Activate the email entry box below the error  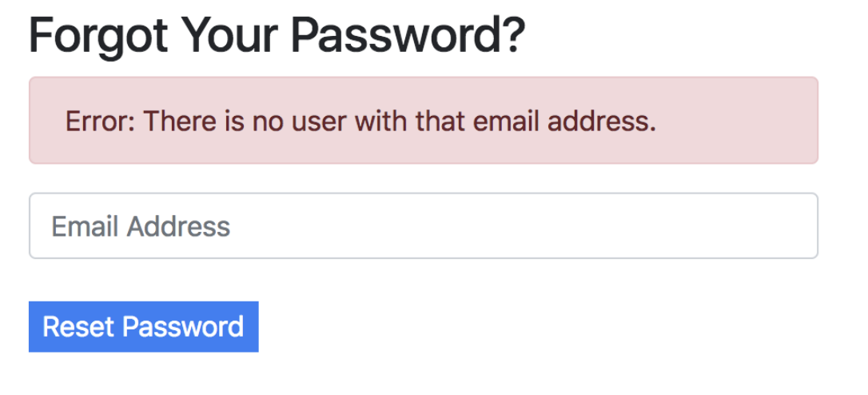pyautogui.click(x=423, y=226)
